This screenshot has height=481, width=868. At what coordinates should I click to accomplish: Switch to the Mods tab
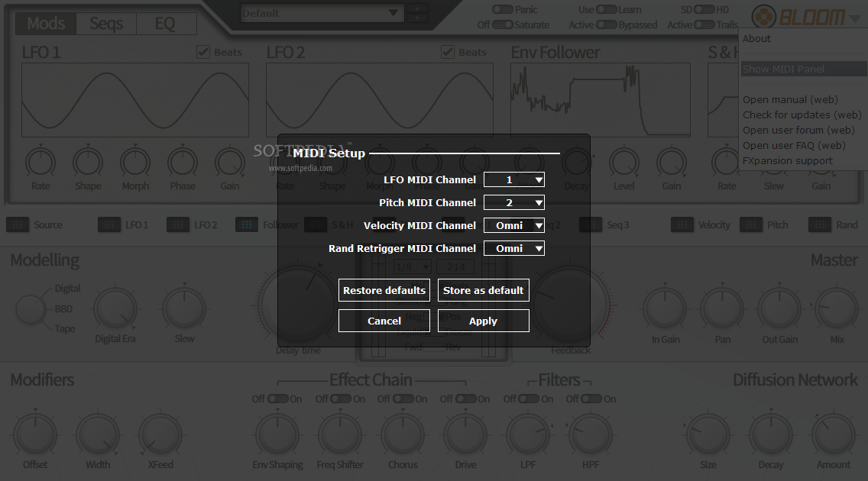click(x=47, y=23)
